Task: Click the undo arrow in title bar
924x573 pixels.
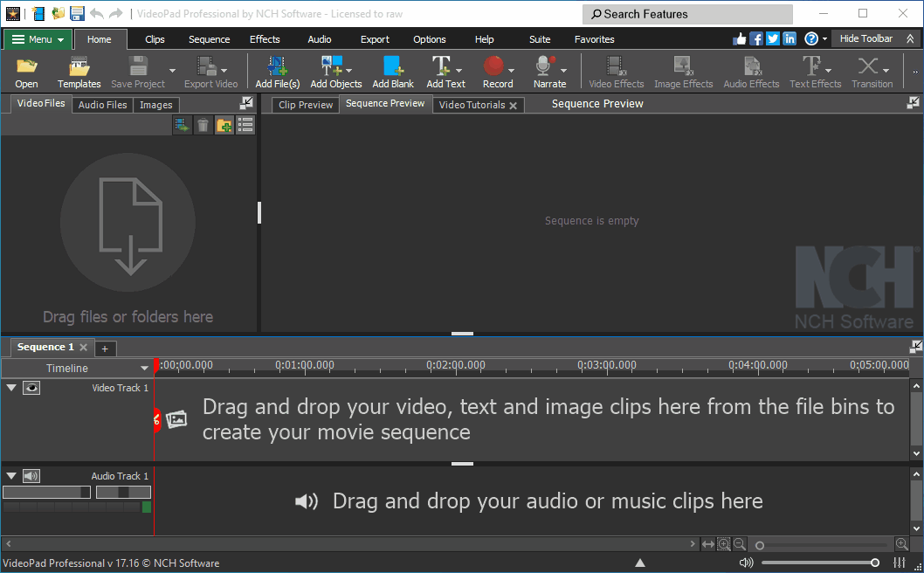Action: click(97, 14)
